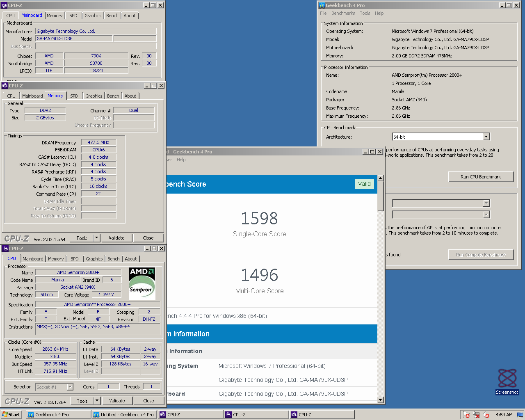Click the CPU-Z title icon of the CPU window
525x420 pixels.
pyautogui.click(x=5, y=249)
